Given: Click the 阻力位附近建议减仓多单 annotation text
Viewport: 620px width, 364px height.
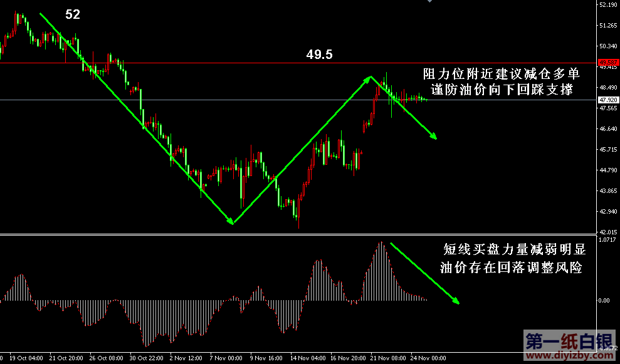Looking at the screenshot, I should 498,74.
